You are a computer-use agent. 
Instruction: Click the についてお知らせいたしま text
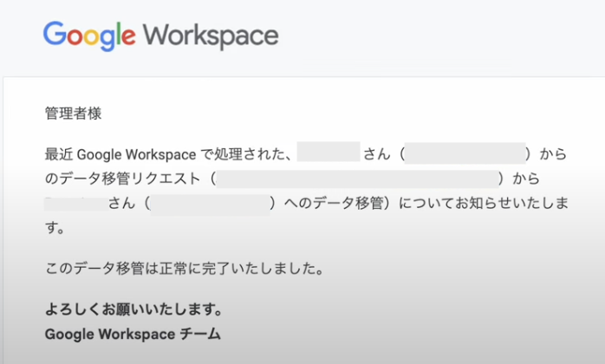(x=487, y=204)
